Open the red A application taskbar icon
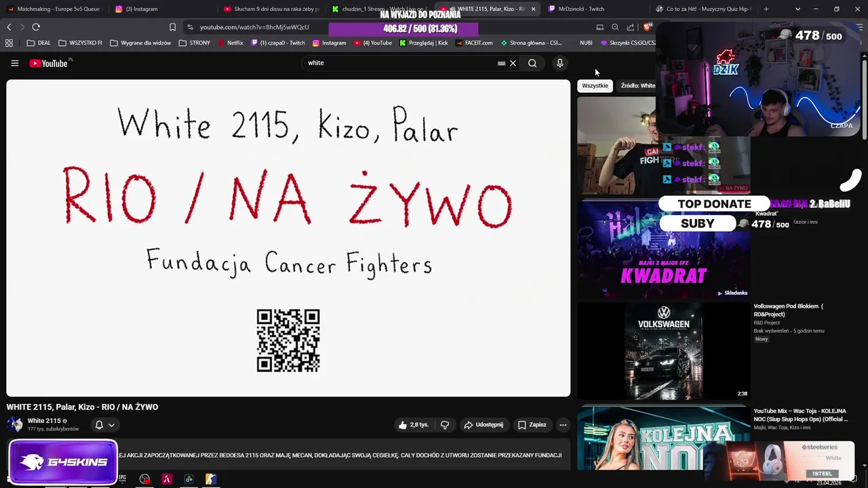The height and width of the screenshot is (488, 868). (x=166, y=479)
